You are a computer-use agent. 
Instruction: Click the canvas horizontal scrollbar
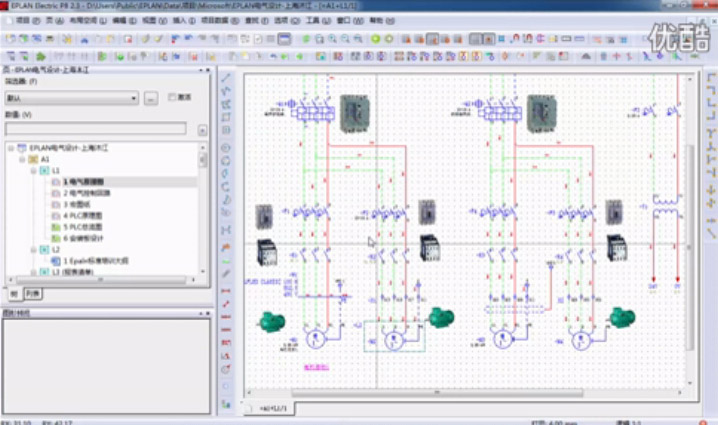coord(437,393)
